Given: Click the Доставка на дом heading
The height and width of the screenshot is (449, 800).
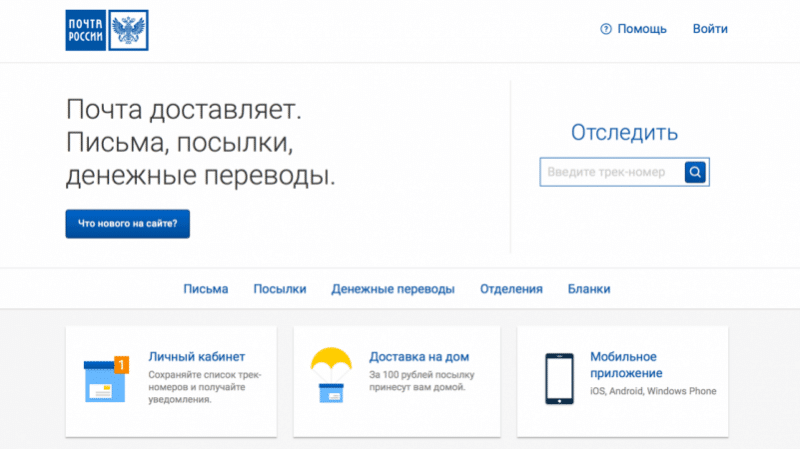Looking at the screenshot, I should 419,357.
